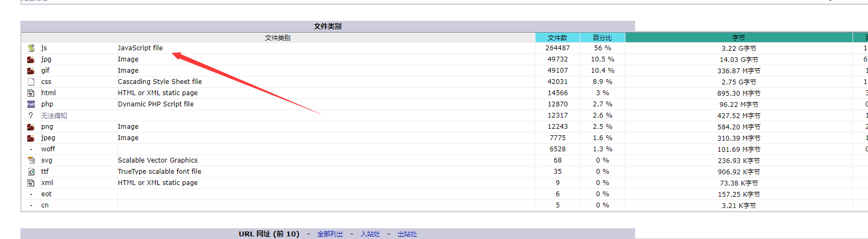The image size is (868, 239).
Task: Click the jpg image icon
Action: click(x=31, y=59)
